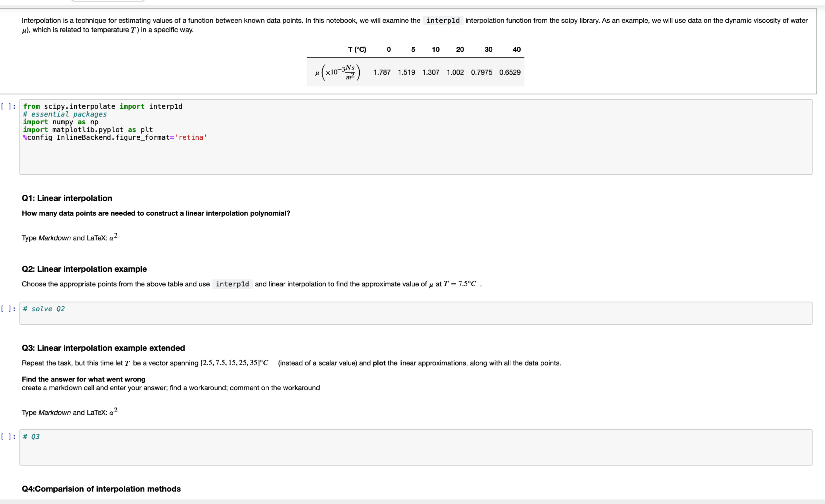Click the viscosity value 0.6529 in table
The height and width of the screenshot is (504, 825).
(x=510, y=72)
